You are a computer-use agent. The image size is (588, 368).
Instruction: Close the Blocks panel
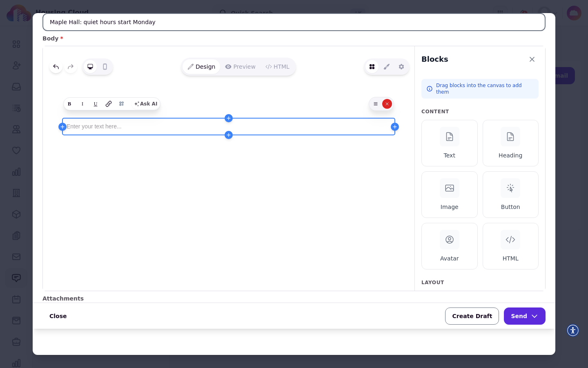click(x=532, y=59)
